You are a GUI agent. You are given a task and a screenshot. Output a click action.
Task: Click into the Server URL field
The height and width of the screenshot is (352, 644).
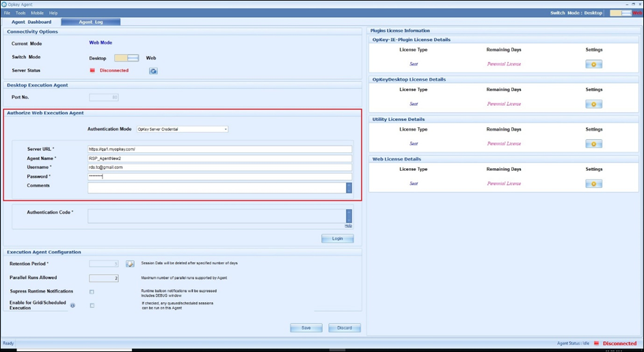click(x=219, y=149)
